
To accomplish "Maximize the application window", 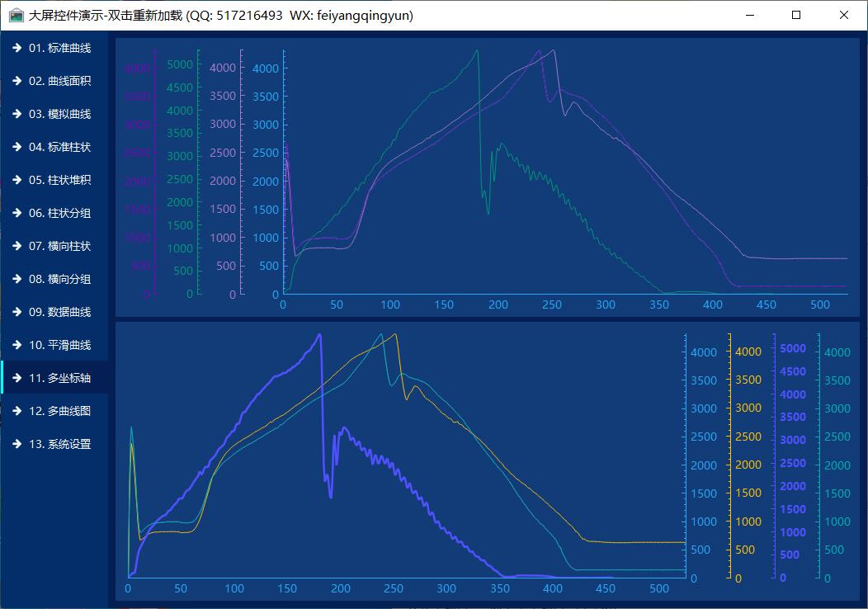I will tap(796, 15).
